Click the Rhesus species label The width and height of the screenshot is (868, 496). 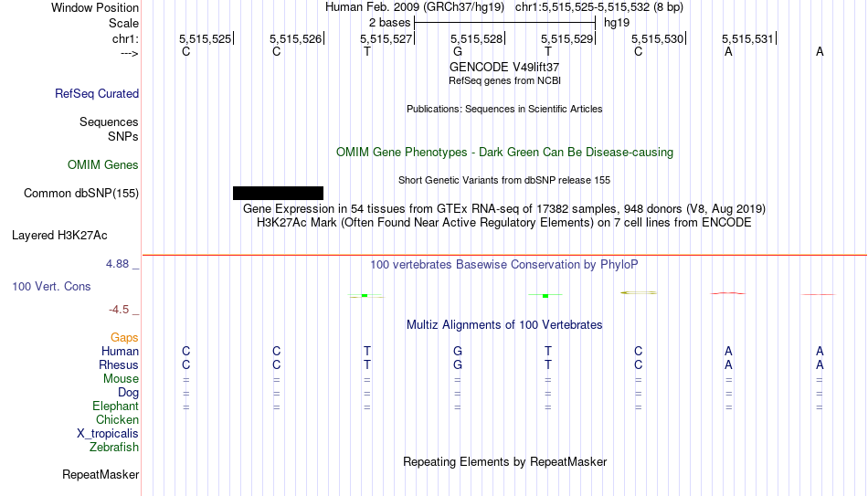[x=119, y=364]
